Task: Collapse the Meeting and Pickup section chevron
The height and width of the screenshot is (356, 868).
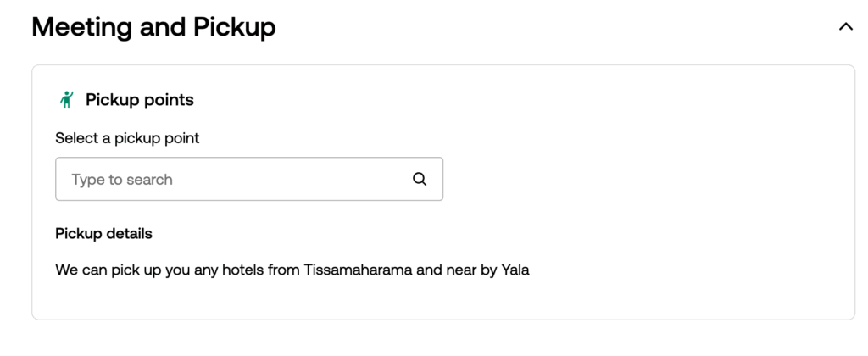Action: pos(845,27)
